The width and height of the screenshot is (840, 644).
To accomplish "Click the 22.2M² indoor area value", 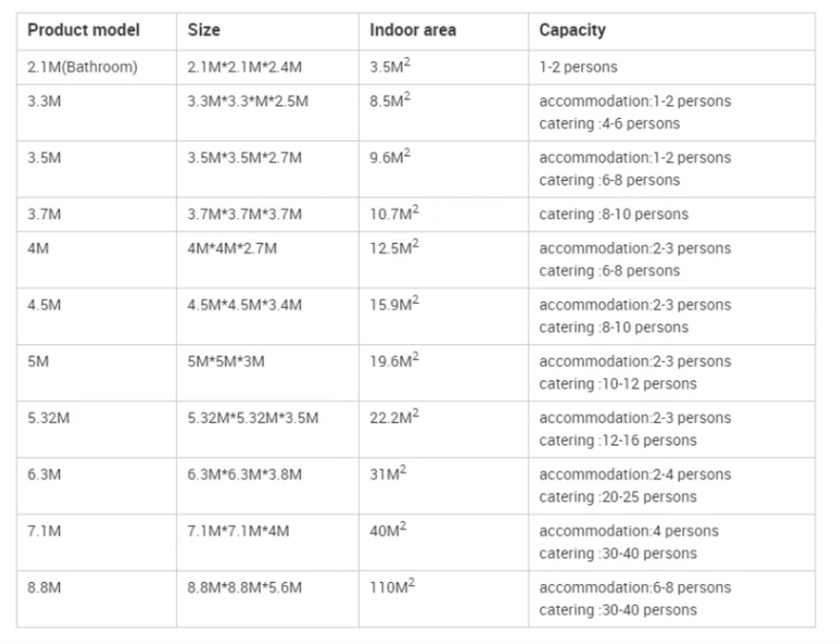I will 394,418.
